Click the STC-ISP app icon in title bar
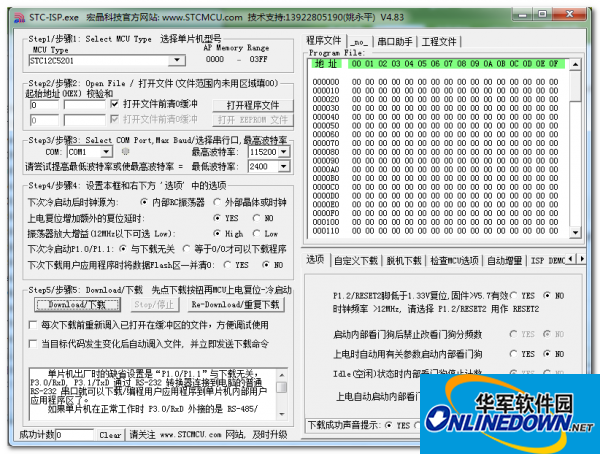Image resolution: width=600 pixels, height=454 pixels. click(20, 18)
